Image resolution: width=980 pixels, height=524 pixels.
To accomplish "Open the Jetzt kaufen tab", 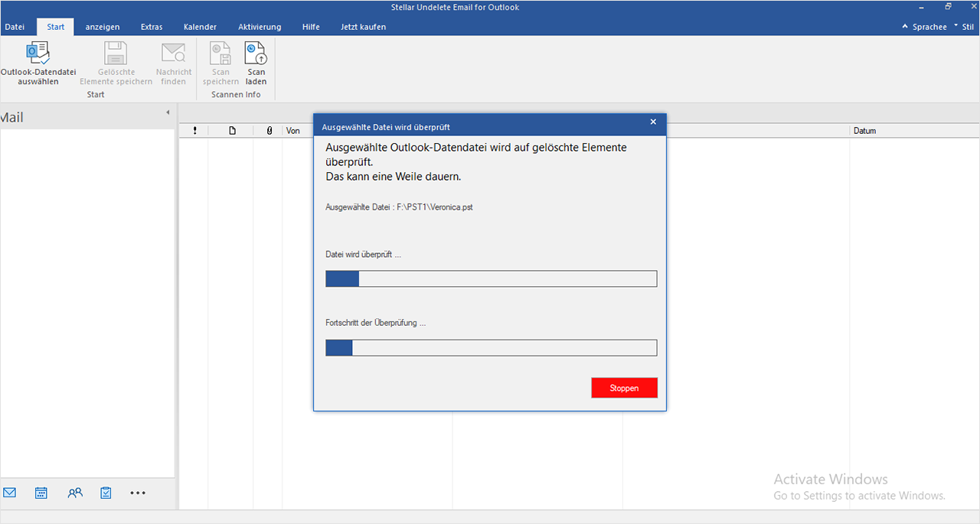I will [363, 27].
